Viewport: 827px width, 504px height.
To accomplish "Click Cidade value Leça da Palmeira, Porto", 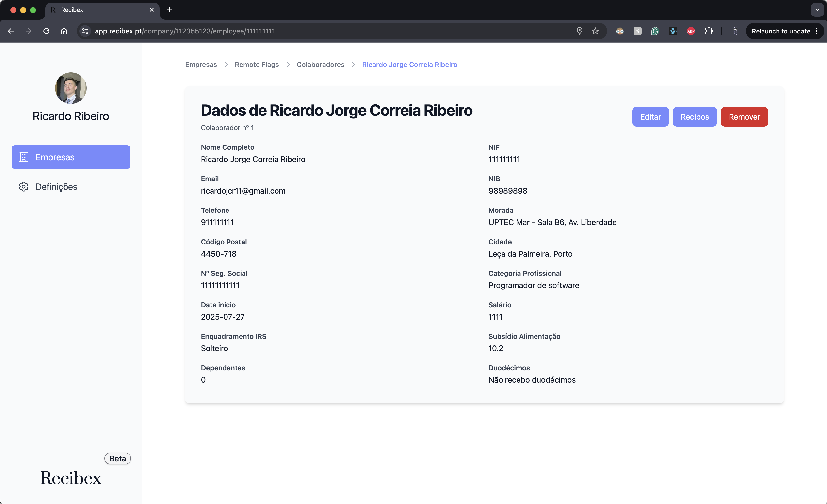I will (530, 254).
